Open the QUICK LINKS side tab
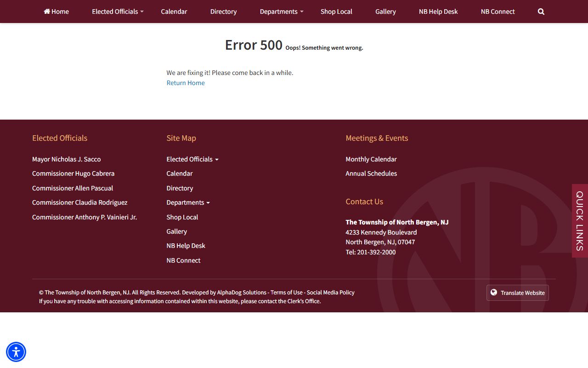588x368 pixels. (580, 221)
